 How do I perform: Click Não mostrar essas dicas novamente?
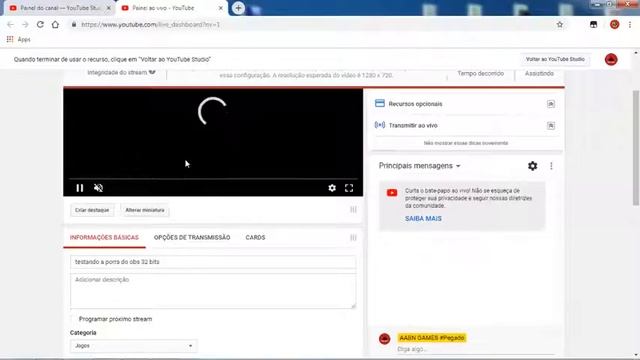coord(466,143)
